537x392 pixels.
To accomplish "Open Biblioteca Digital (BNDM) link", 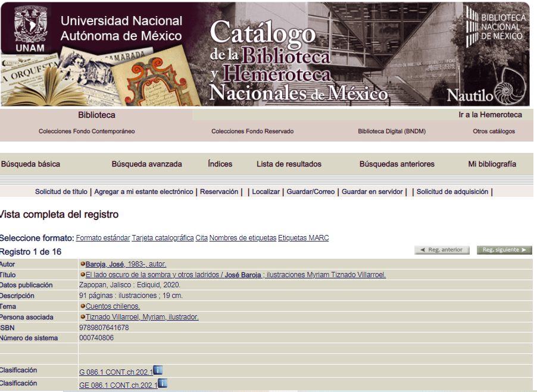I will click(x=392, y=131).
